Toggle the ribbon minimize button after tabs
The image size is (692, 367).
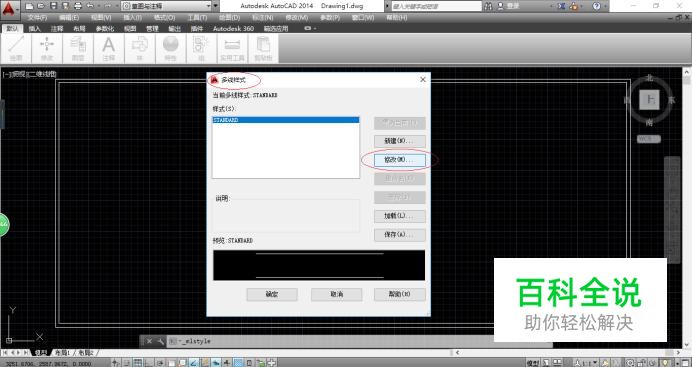point(308,28)
